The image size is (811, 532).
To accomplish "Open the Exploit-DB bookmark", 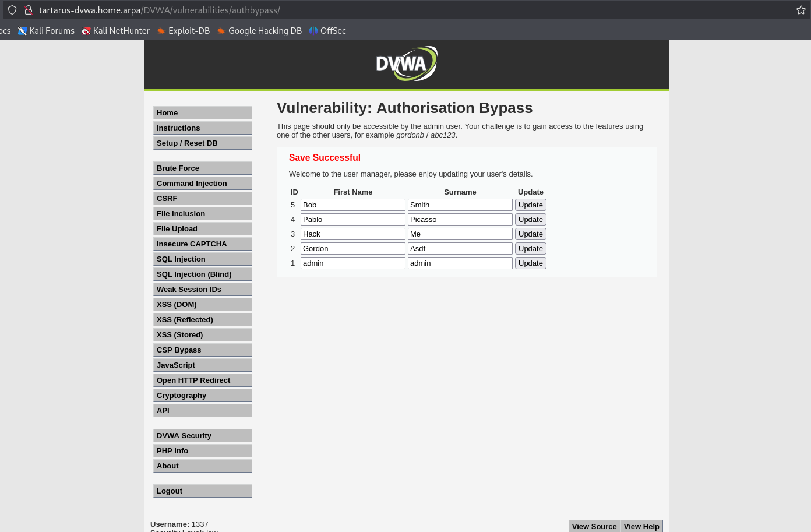I will click(184, 31).
